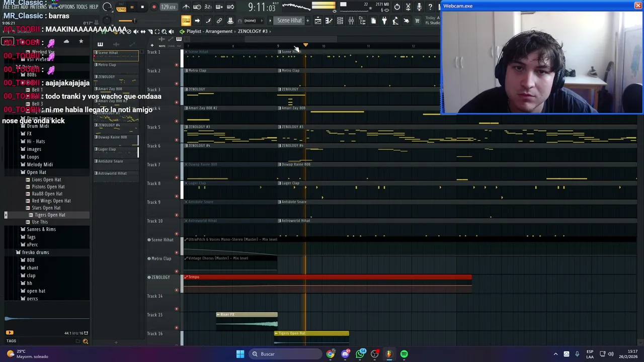Select the Riser FX audio clip
This screenshot has height=362, width=644.
click(247, 320)
